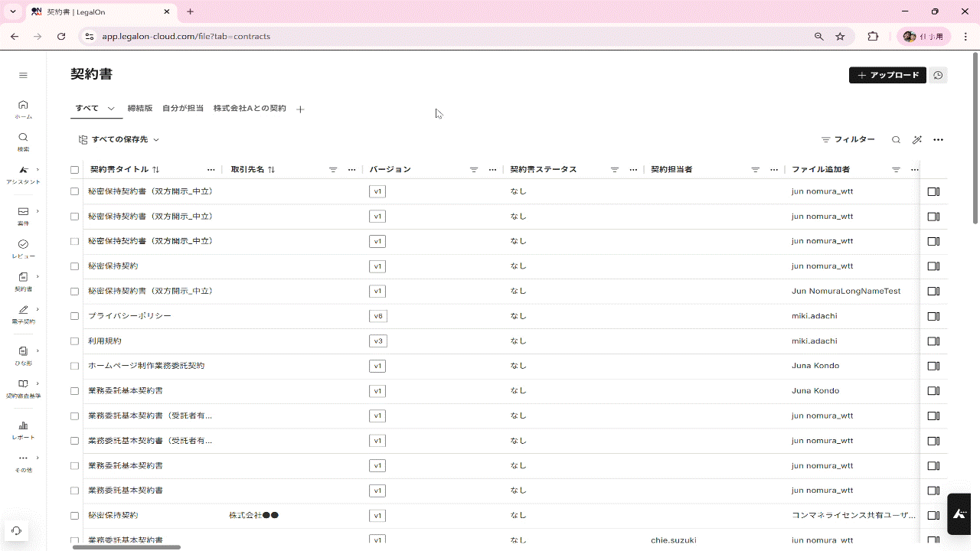This screenshot has width=980, height=551.
Task: Click the horizontal scrollbar at table bottom
Action: click(126, 547)
